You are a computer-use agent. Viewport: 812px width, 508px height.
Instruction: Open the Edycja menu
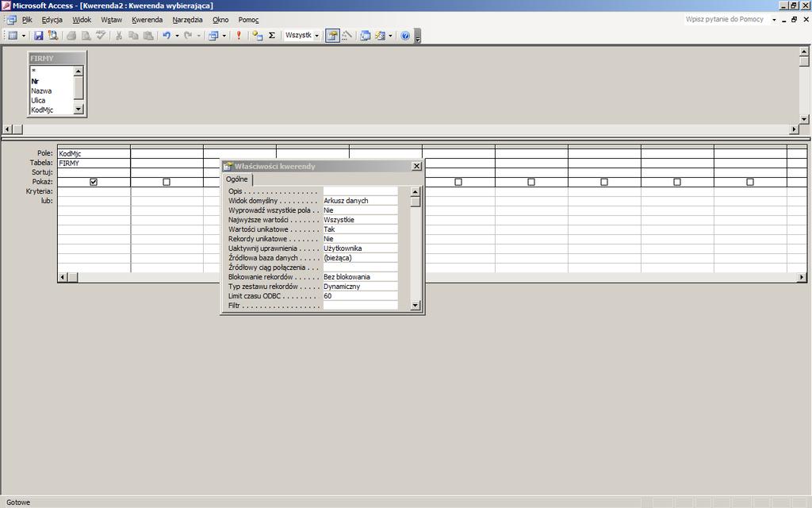click(x=52, y=20)
